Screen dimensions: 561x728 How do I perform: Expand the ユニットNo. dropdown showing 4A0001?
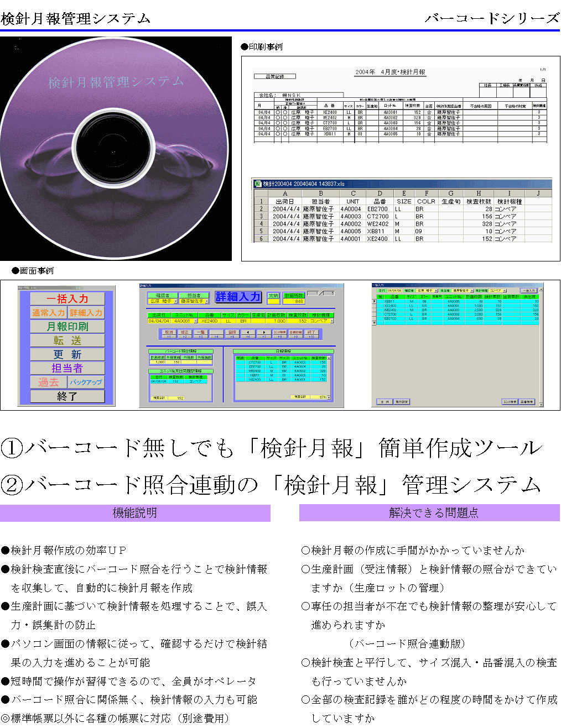point(196,321)
